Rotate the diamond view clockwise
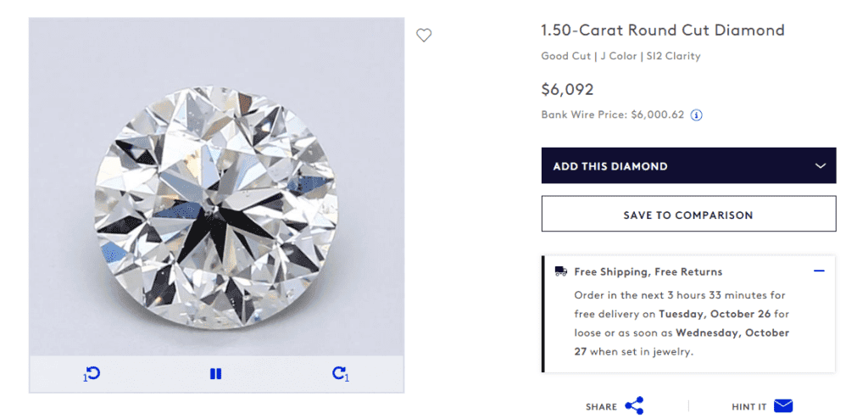868x419 pixels. 340,373
